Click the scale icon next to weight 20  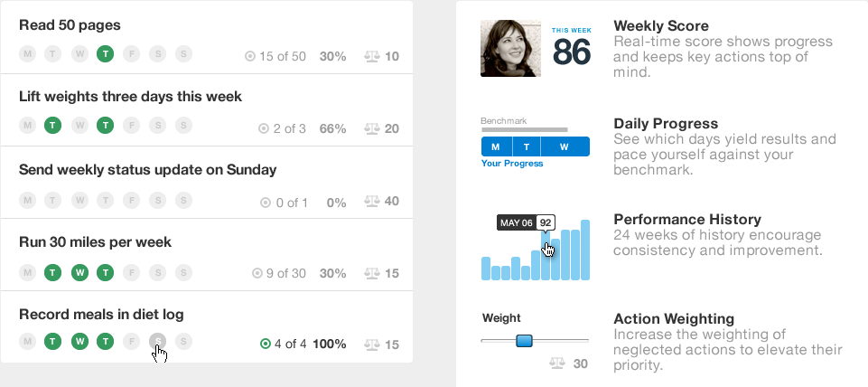(371, 128)
